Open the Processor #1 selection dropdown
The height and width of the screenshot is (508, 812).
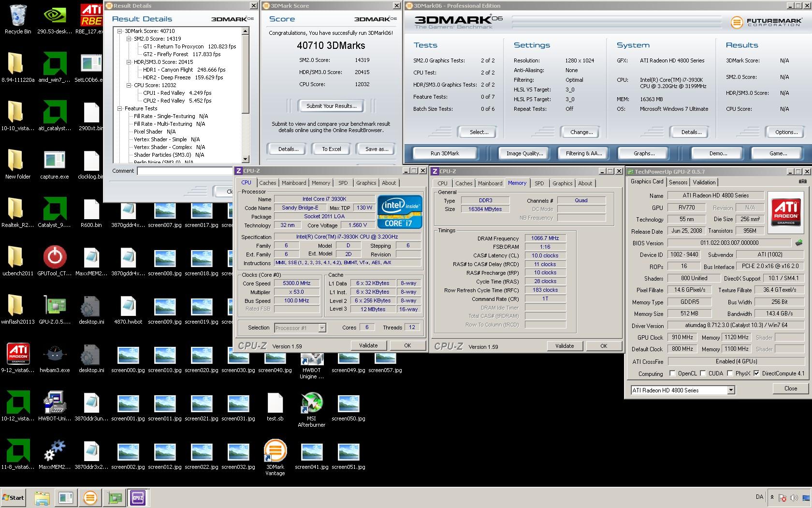coord(322,328)
